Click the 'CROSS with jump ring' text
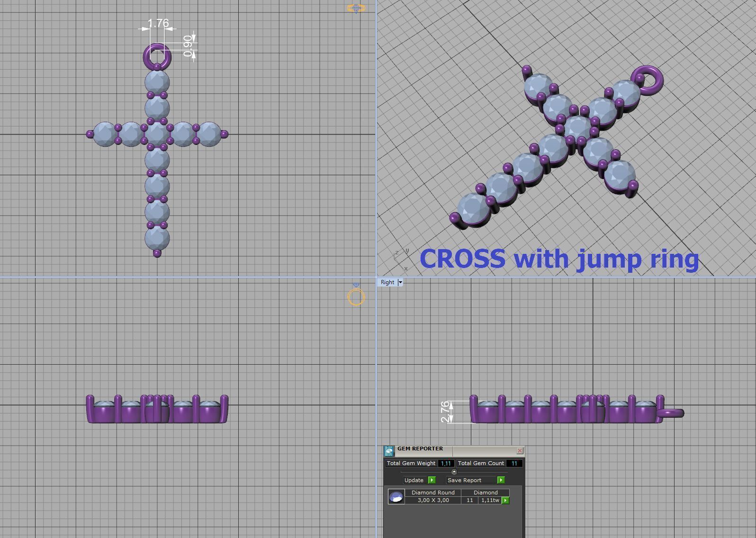756x538 pixels. point(559,259)
